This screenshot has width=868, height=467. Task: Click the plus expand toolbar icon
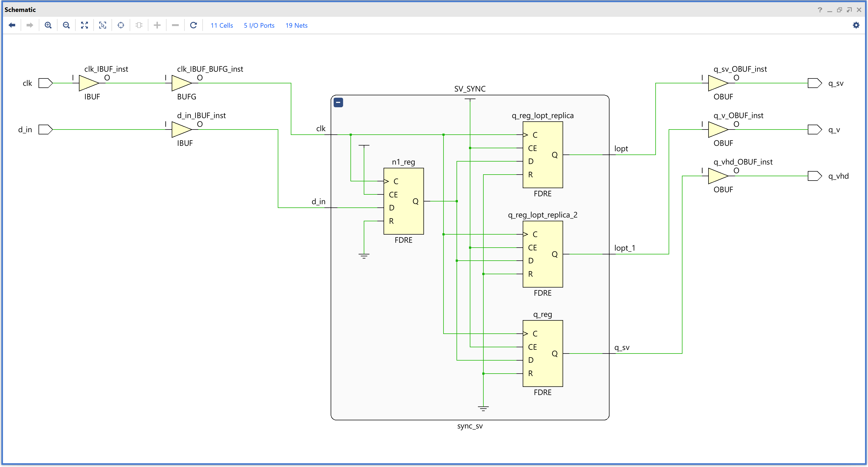click(157, 25)
